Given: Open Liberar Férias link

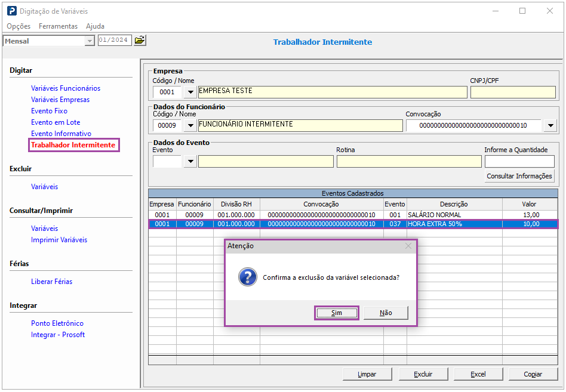Looking at the screenshot, I should (51, 281).
